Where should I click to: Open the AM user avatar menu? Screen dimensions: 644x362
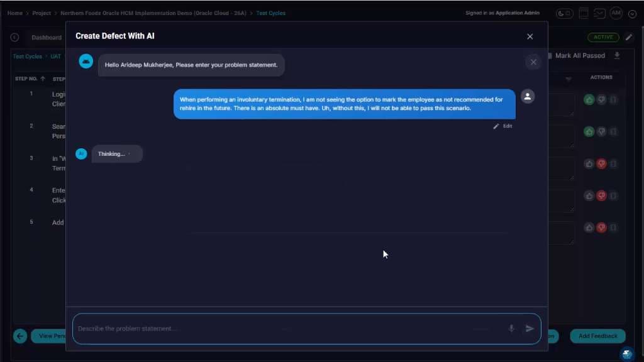[616, 13]
